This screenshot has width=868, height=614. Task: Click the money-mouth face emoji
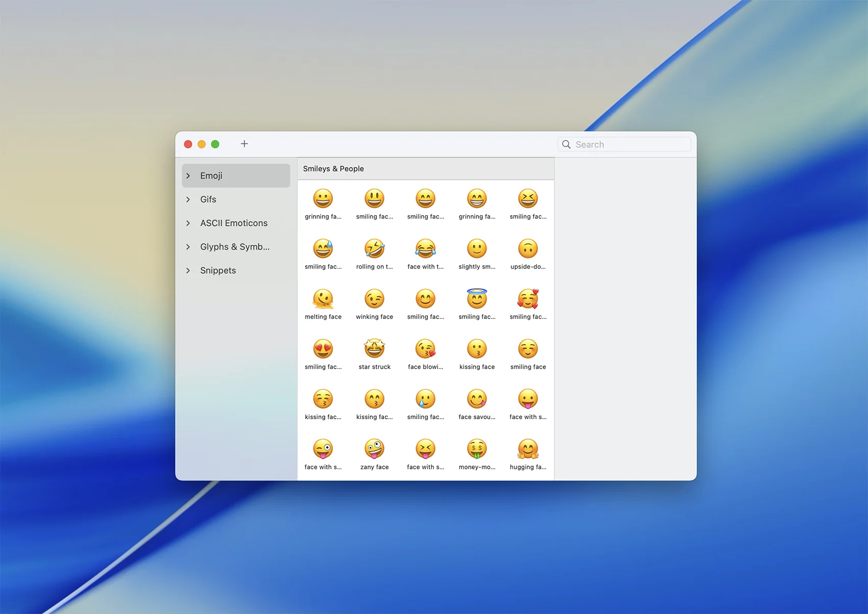tap(477, 450)
